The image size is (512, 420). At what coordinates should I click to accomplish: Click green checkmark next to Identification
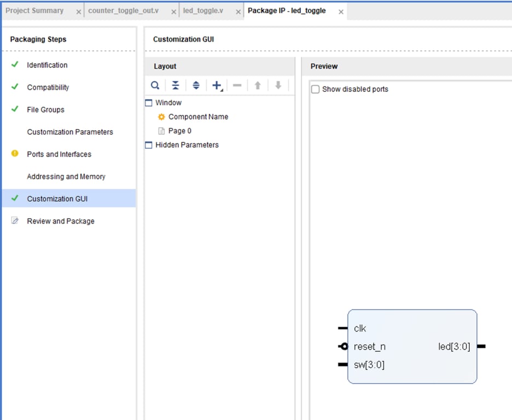click(x=15, y=65)
